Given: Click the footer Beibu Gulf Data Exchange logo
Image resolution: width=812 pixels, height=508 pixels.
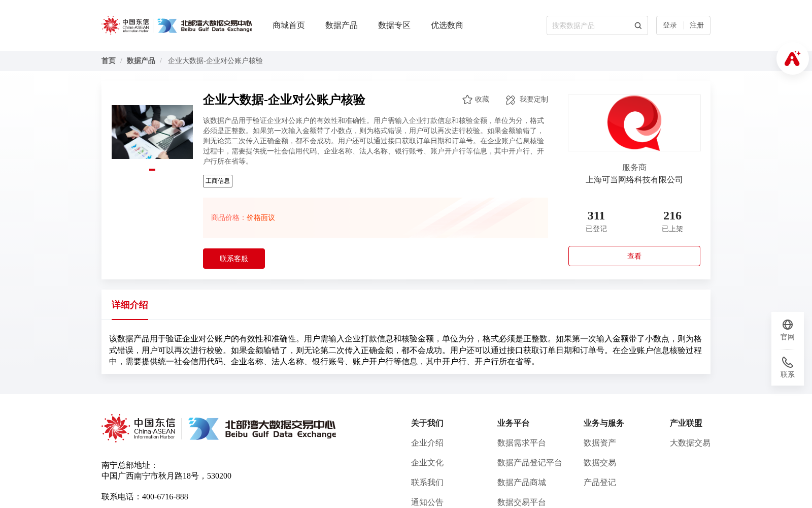Looking at the screenshot, I should coord(262,429).
